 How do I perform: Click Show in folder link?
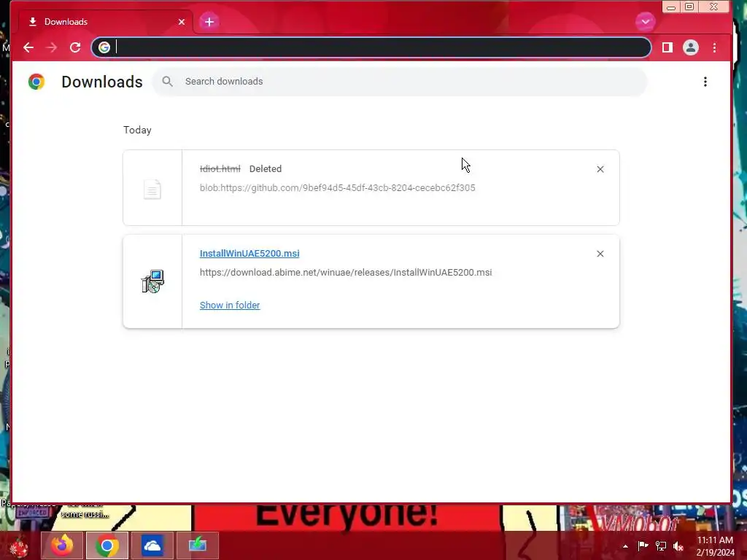tap(230, 306)
